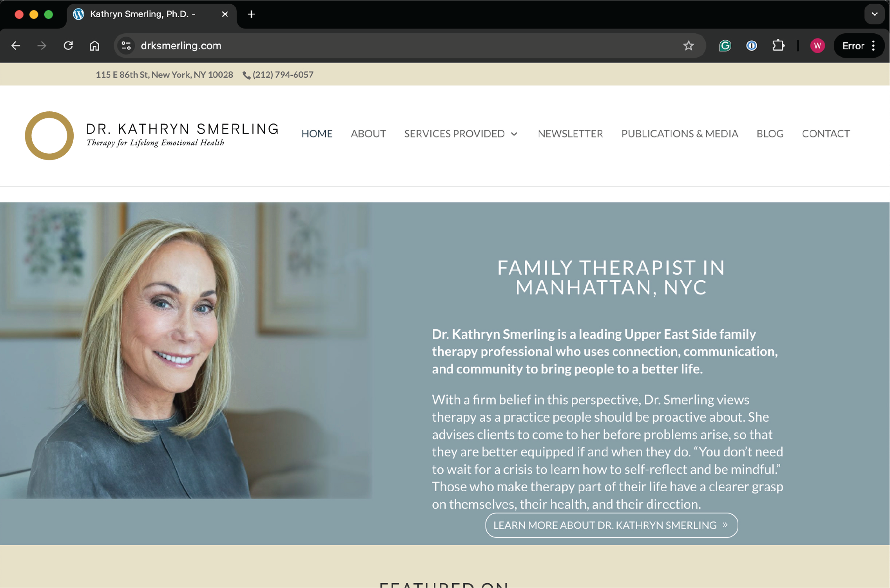The width and height of the screenshot is (890, 588).
Task: Open the Grammarly extension icon
Action: click(725, 46)
